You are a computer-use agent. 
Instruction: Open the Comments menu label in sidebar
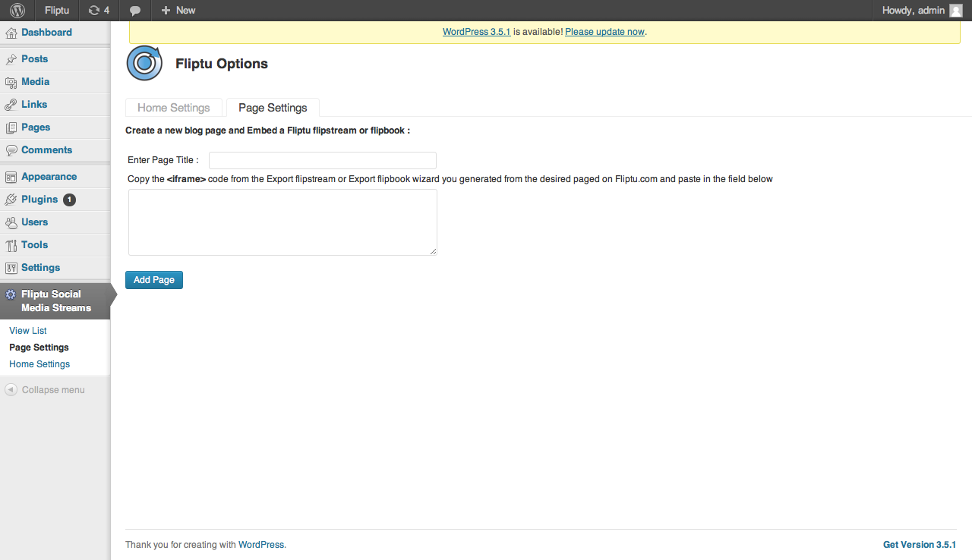tap(46, 150)
